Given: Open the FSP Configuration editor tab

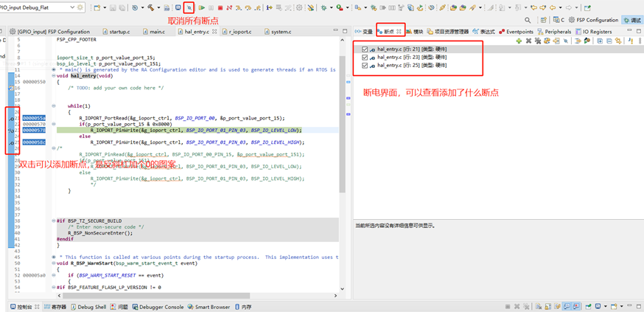Looking at the screenshot, I should (49, 31).
